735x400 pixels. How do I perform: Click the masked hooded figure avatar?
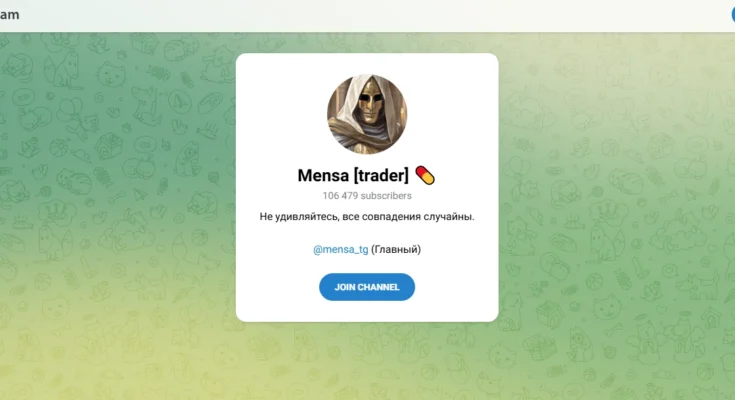(367, 114)
